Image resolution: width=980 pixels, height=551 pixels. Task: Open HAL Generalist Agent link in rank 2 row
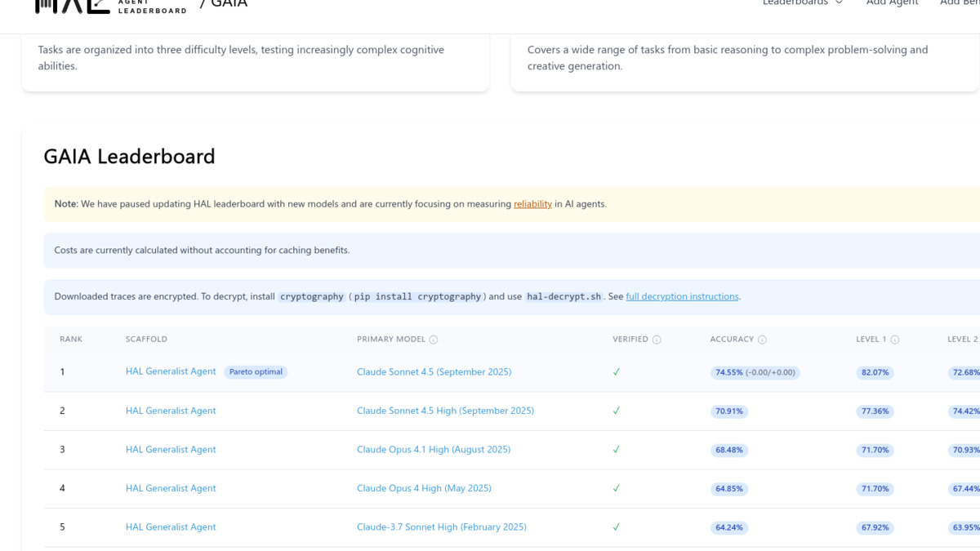tap(171, 411)
